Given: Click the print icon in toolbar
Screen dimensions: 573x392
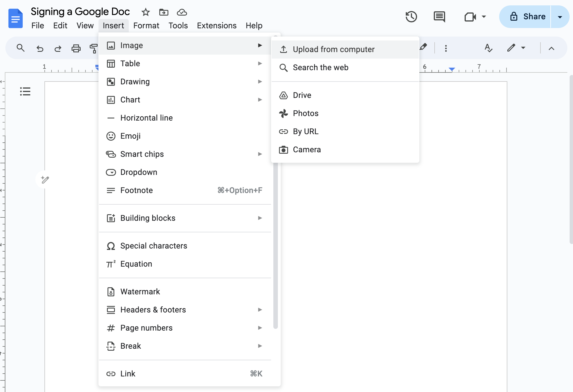Looking at the screenshot, I should [75, 48].
